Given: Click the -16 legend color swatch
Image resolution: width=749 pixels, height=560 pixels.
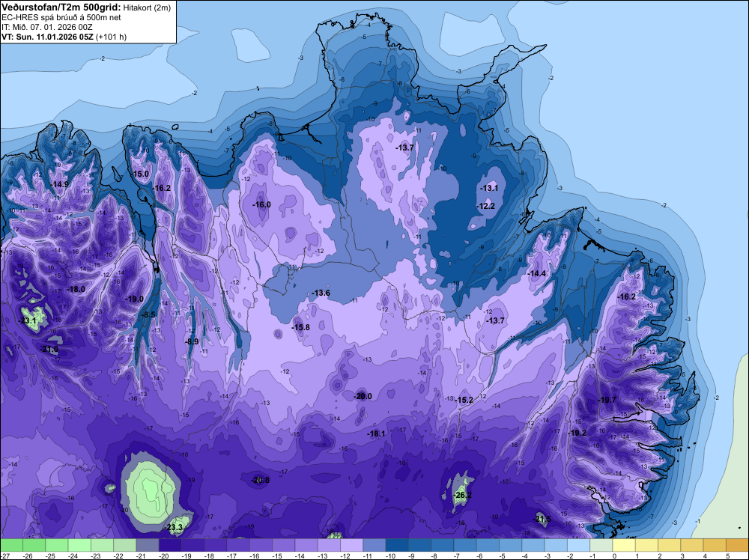Looking at the screenshot, I should point(261,545).
